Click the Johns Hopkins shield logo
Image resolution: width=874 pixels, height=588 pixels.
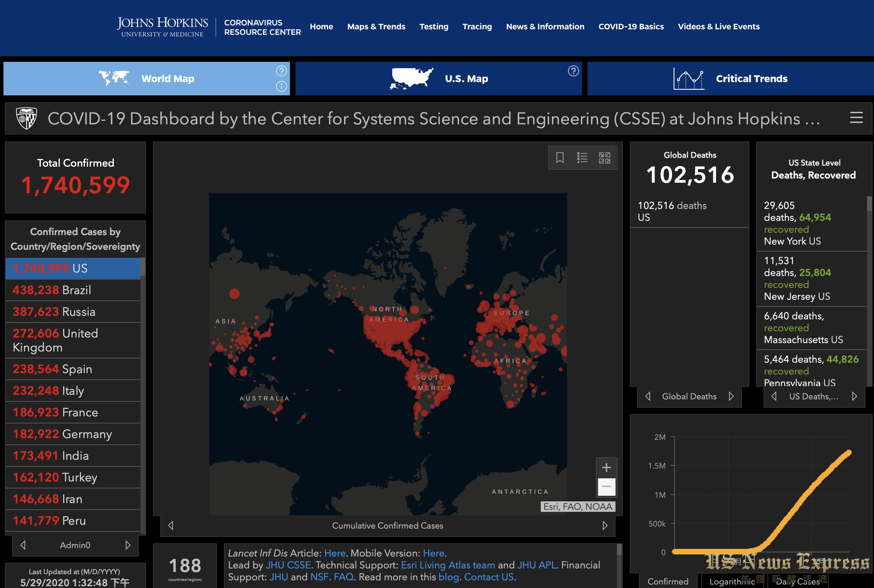coord(26,118)
